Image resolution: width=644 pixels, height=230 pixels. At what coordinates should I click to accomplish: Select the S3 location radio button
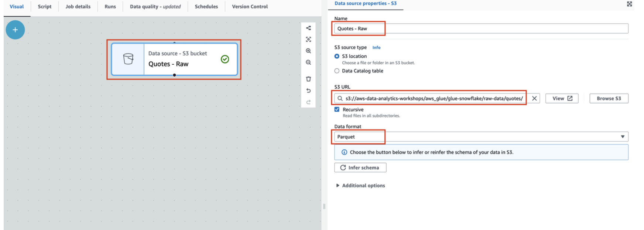coord(337,56)
